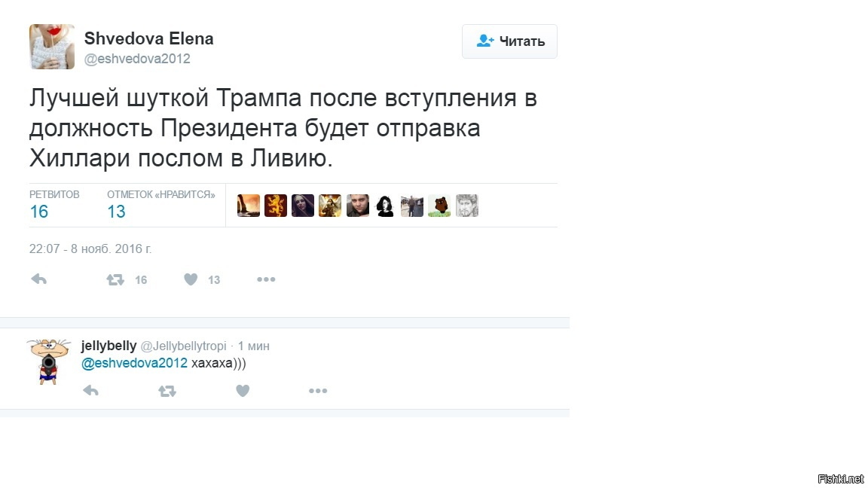This screenshot has width=868, height=488.
Task: Retweet jellybelly's reply
Action: tap(167, 391)
